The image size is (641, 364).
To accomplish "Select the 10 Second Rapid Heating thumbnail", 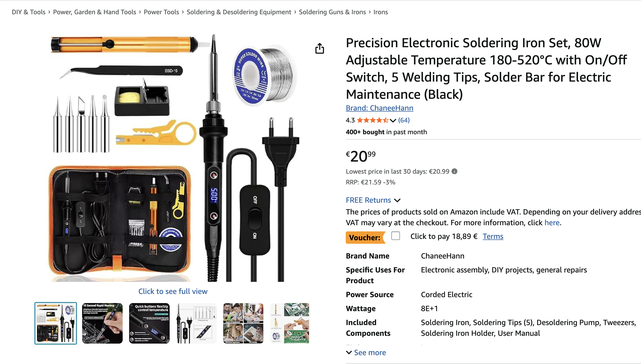I will [x=102, y=323].
